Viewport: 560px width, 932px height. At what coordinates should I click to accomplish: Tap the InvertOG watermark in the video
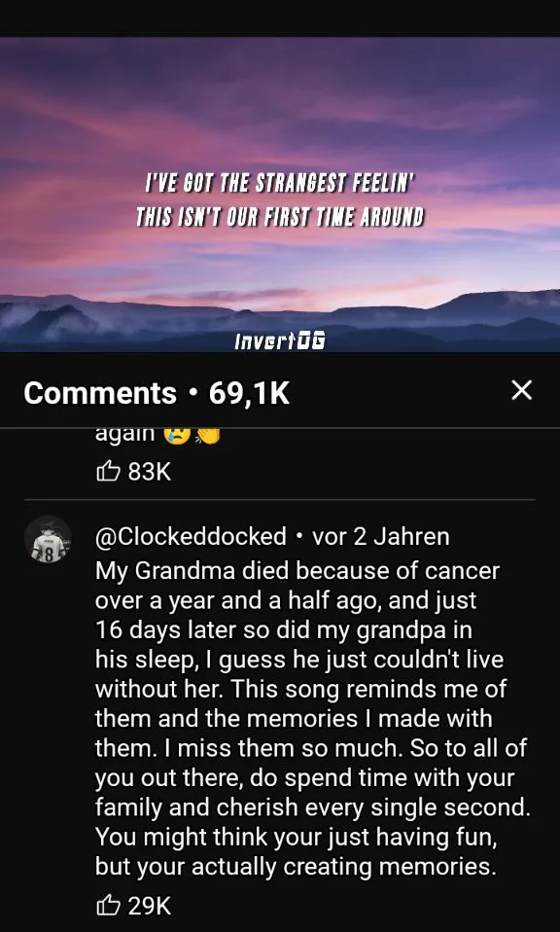tap(280, 341)
